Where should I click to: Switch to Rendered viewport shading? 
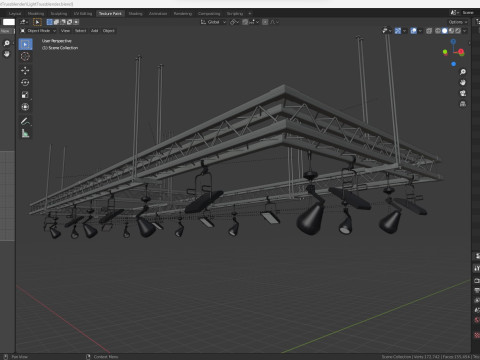[458, 31]
